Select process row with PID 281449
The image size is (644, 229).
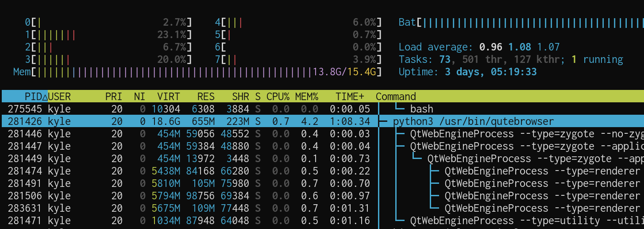(x=323, y=159)
